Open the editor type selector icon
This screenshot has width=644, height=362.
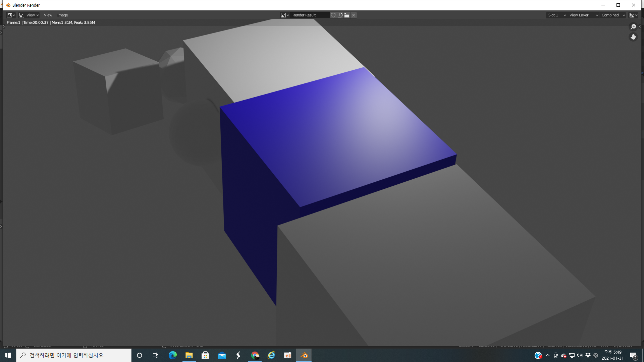click(x=11, y=15)
